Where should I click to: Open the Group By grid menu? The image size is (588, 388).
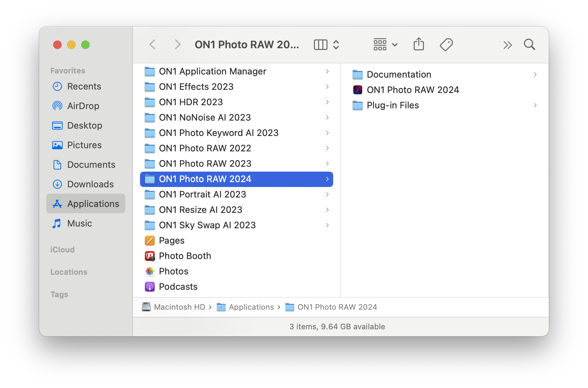click(x=385, y=44)
